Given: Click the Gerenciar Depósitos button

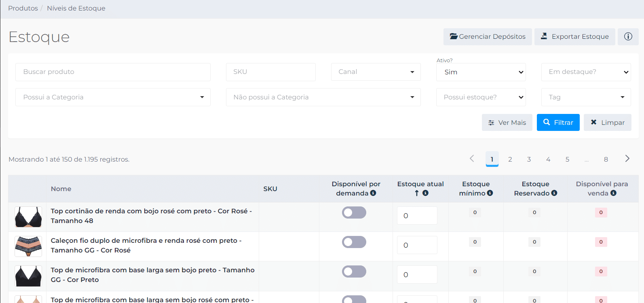Looking at the screenshot, I should click(488, 36).
